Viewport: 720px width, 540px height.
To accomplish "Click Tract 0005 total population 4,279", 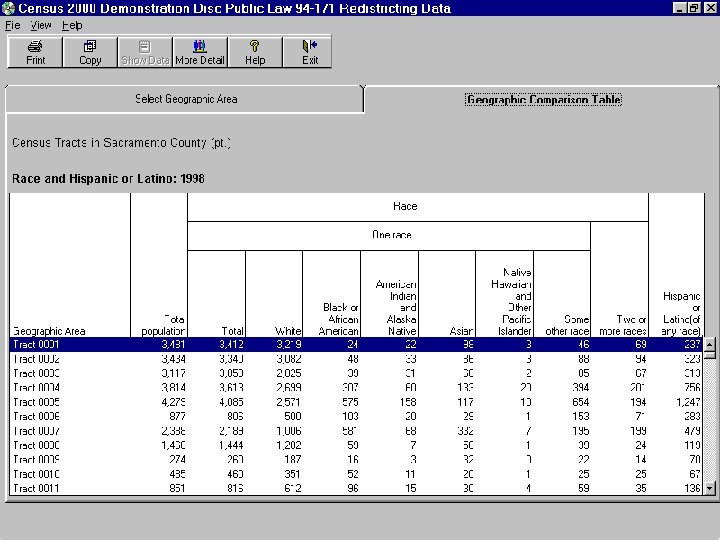I will pos(173,402).
